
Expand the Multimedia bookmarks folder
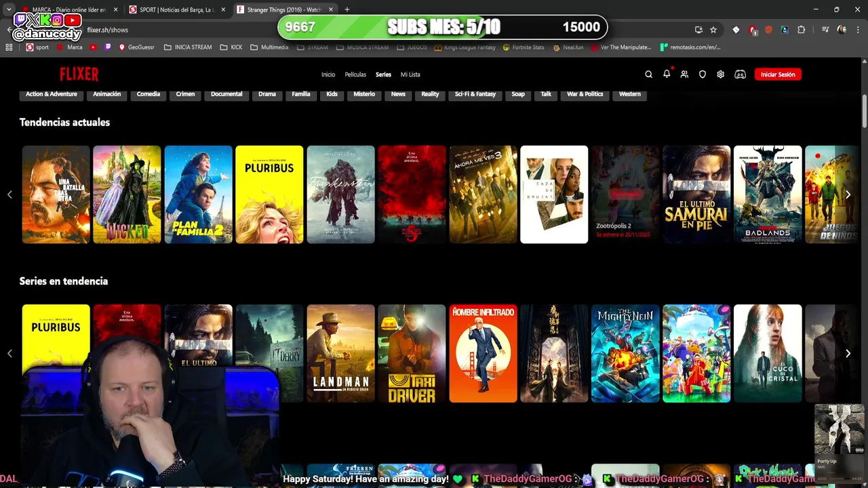269,47
